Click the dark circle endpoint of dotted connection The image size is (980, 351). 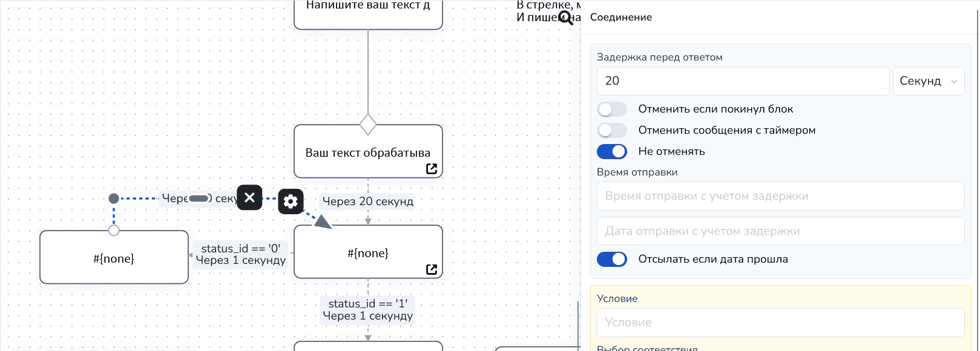tap(114, 198)
